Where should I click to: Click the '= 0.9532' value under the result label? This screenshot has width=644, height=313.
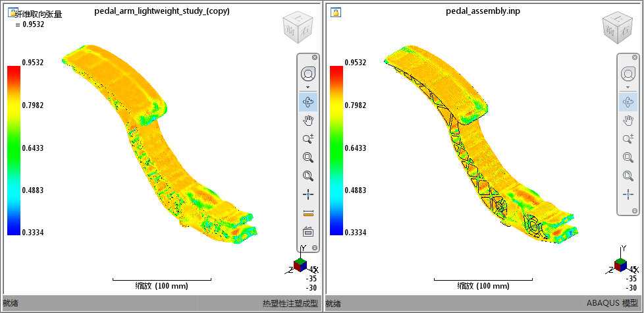pyautogui.click(x=29, y=24)
